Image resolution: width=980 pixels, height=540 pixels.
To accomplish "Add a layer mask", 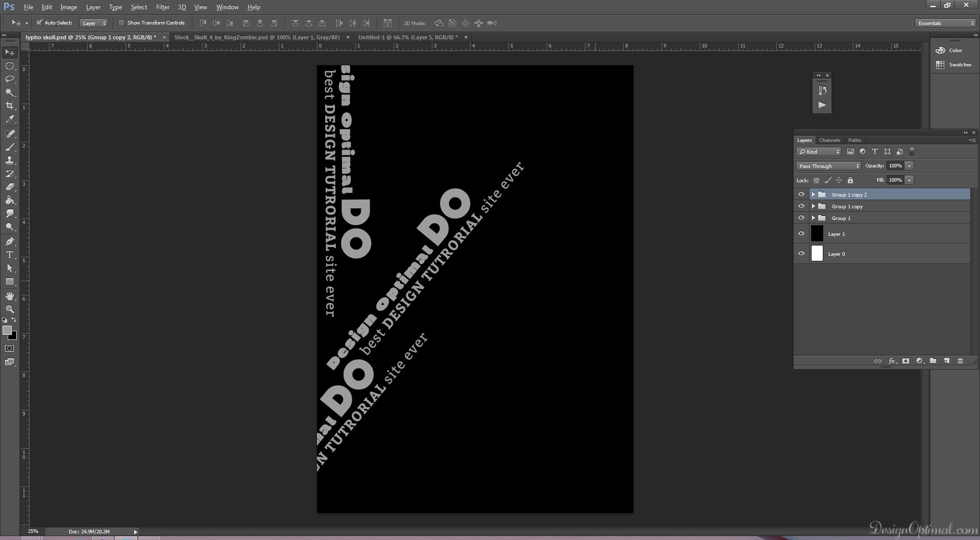I will pyautogui.click(x=906, y=361).
